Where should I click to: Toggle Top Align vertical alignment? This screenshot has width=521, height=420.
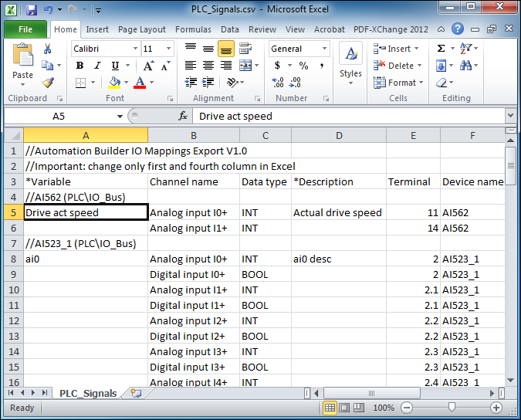tap(191, 49)
